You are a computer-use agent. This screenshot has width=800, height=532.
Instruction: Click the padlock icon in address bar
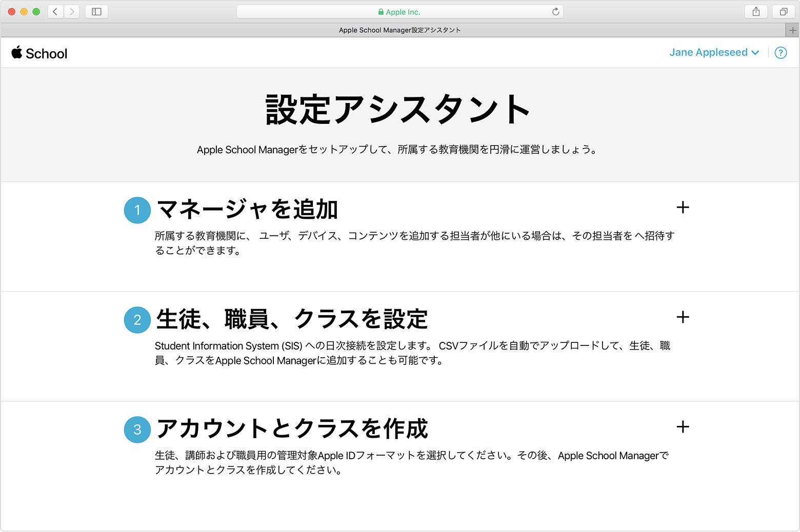pyautogui.click(x=381, y=12)
